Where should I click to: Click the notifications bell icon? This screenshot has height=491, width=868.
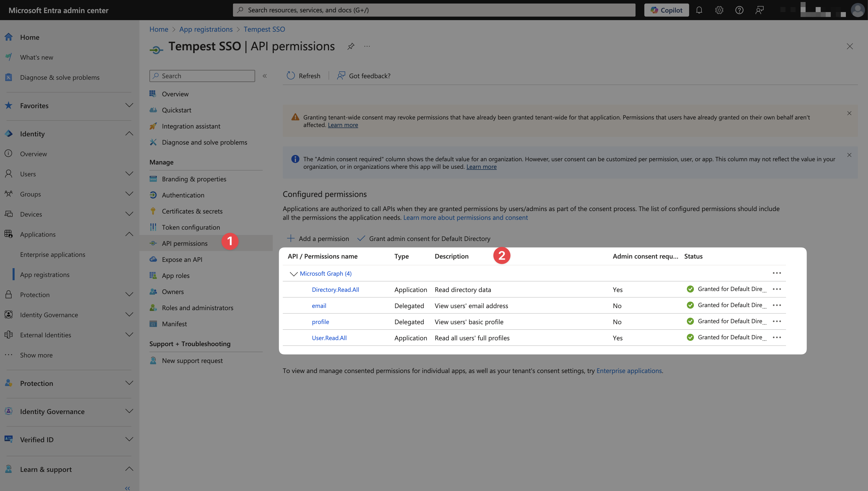699,10
